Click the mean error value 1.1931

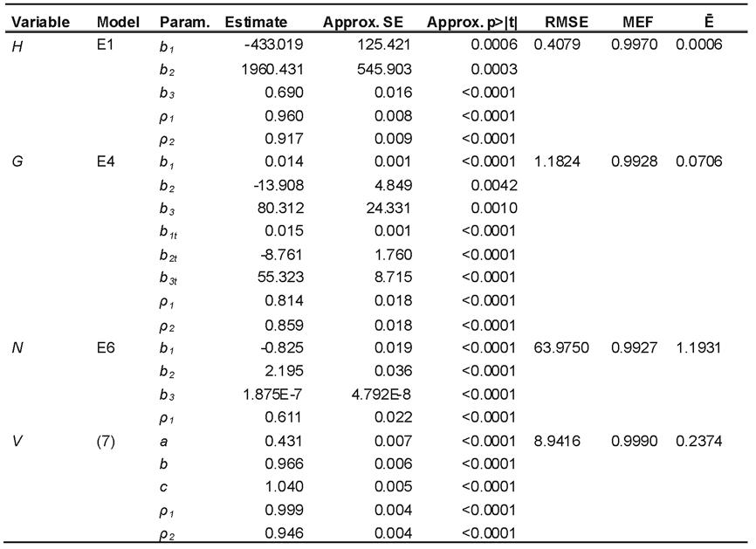click(x=698, y=347)
